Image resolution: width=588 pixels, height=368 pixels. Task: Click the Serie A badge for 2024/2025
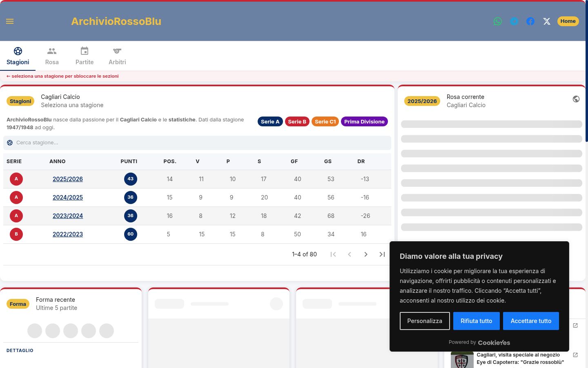point(16,197)
